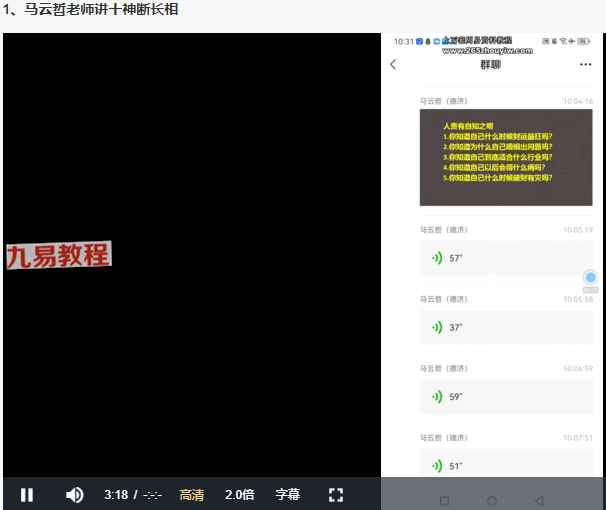This screenshot has height=510, width=606.
Task: Mute the video volume speaker icon
Action: coord(74,495)
